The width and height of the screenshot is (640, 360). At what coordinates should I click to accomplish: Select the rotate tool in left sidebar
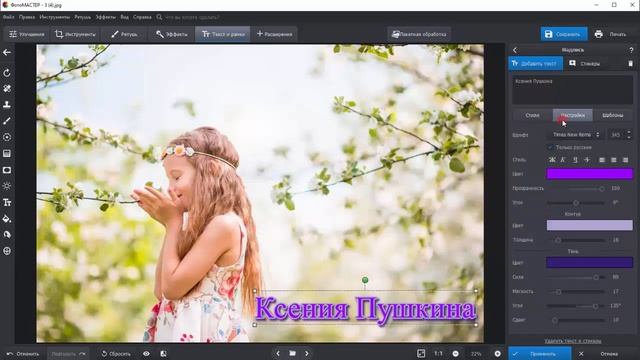click(7, 73)
